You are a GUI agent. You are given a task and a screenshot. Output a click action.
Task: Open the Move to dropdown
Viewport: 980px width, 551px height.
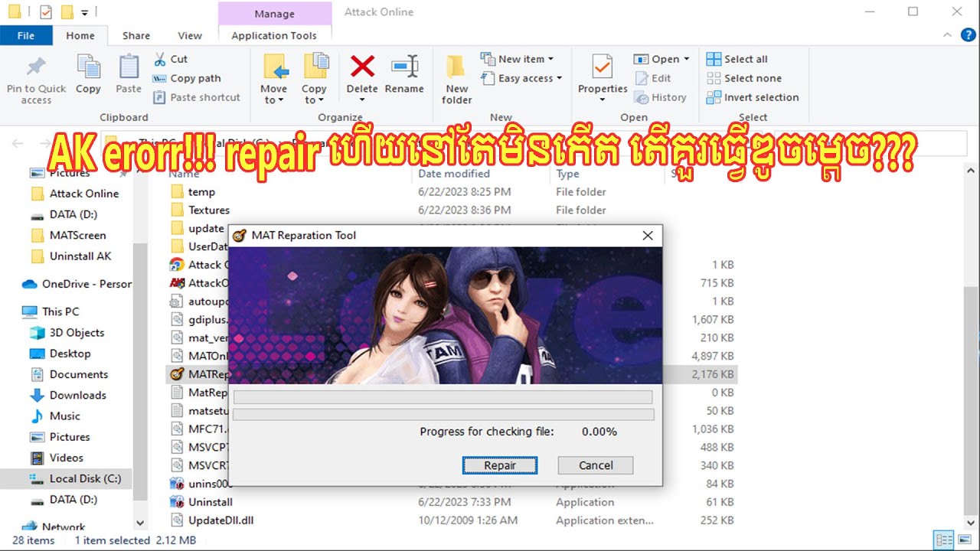pyautogui.click(x=274, y=80)
